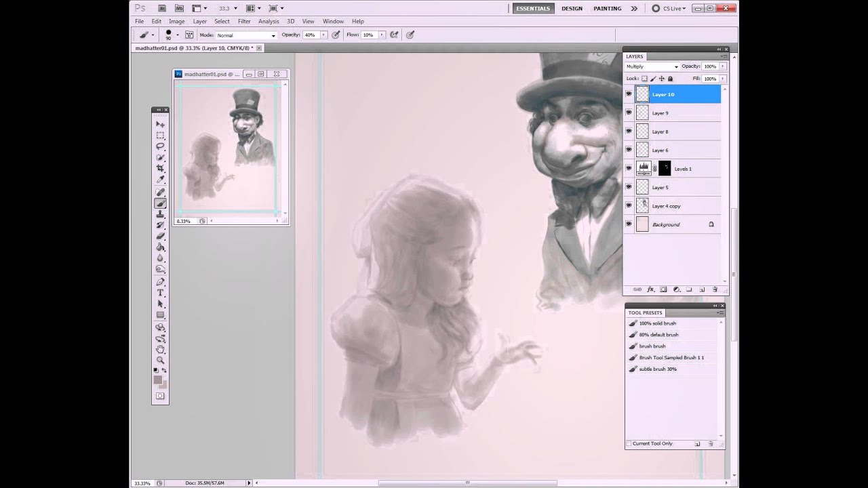Open the brush Opacity slider arrow
This screenshot has width=868, height=488.
pos(323,35)
